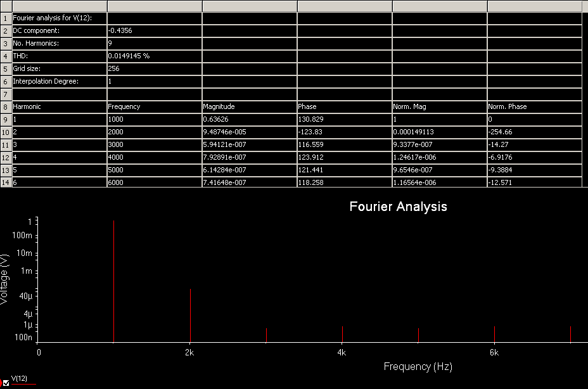Click the 100m tick label on voltage axis

pyautogui.click(x=22, y=235)
